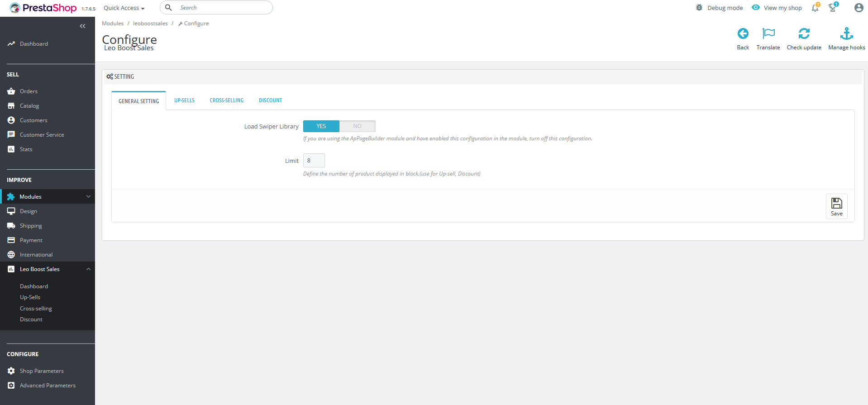Click the Customer Service label in sidebar
The height and width of the screenshot is (405, 868).
(42, 135)
